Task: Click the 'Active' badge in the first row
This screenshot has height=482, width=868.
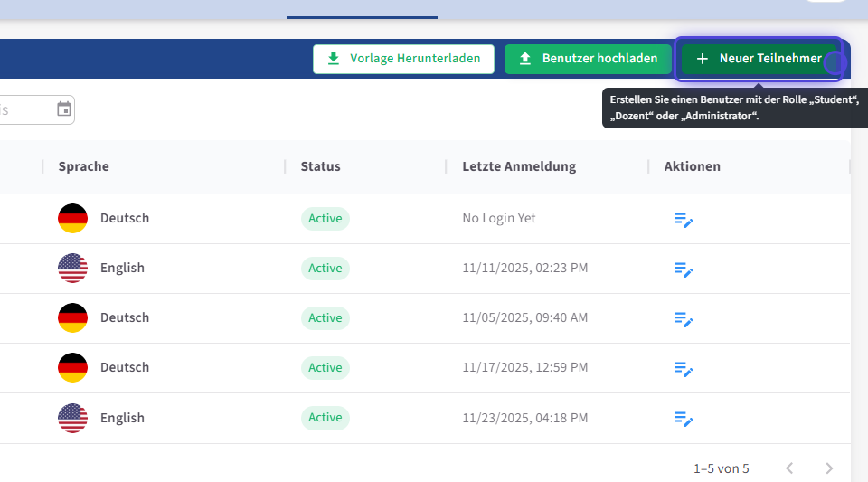Action: [x=325, y=218]
